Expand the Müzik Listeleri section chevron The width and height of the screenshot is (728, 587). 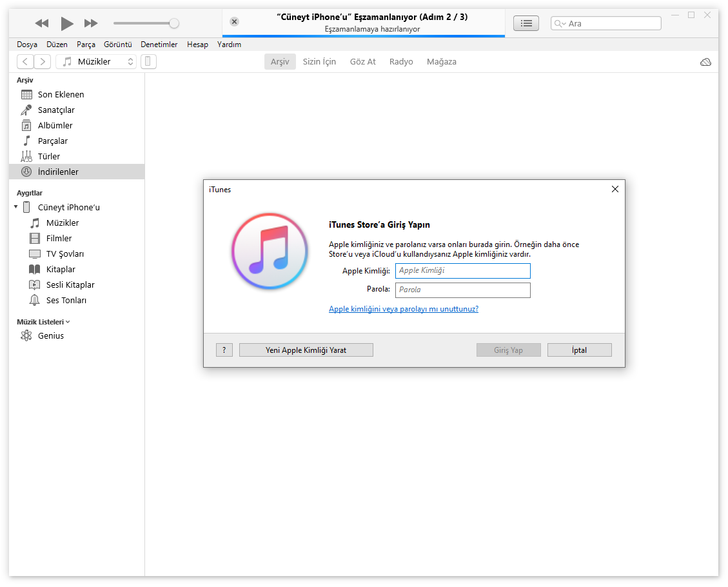[68, 322]
